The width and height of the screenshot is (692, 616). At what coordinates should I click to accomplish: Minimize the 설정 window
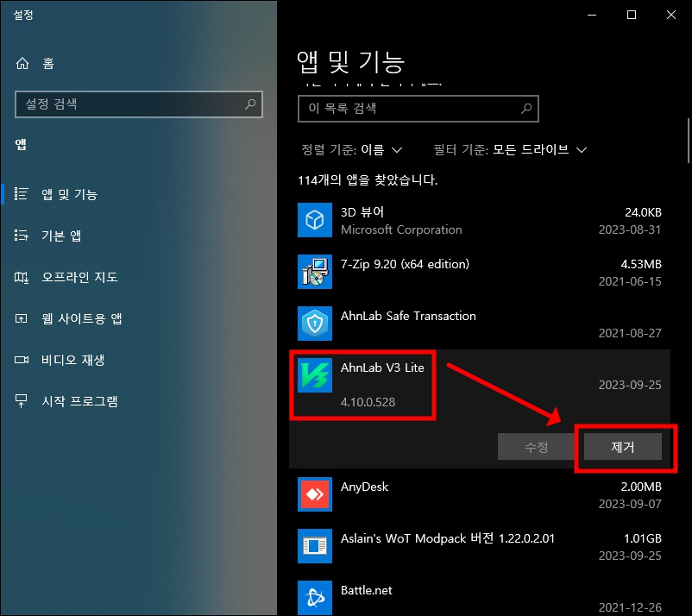point(592,15)
